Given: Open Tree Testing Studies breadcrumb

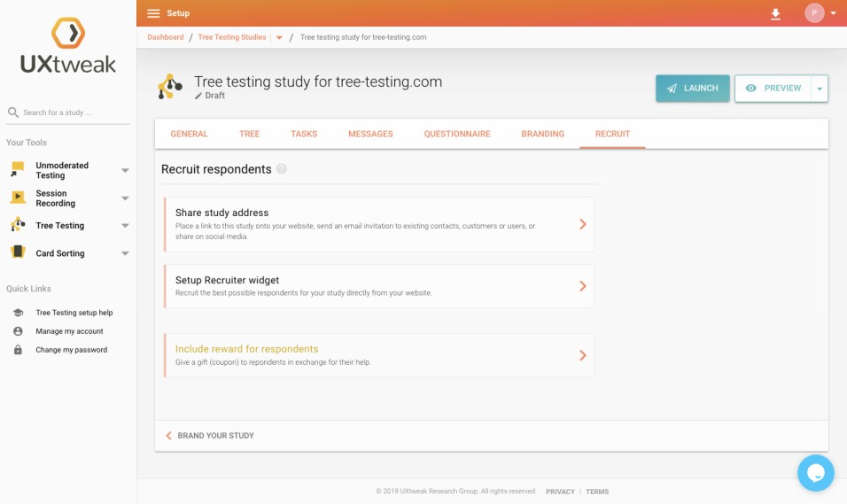Looking at the screenshot, I should (232, 37).
